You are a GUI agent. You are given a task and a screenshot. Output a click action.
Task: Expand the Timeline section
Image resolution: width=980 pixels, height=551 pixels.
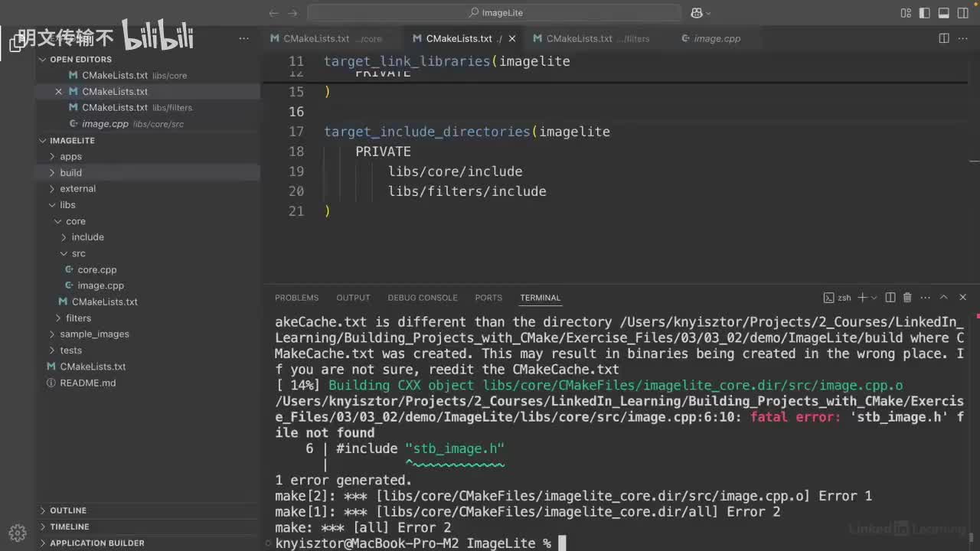tap(44, 527)
